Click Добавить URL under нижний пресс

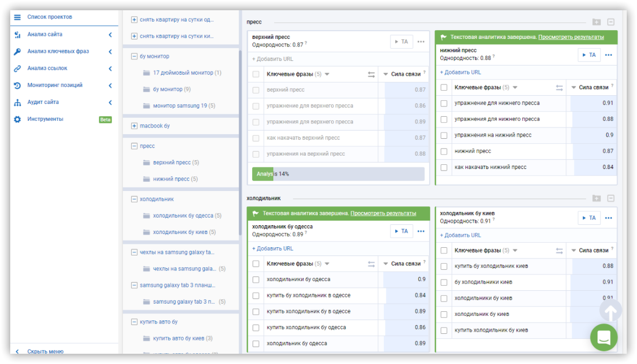coord(460,72)
